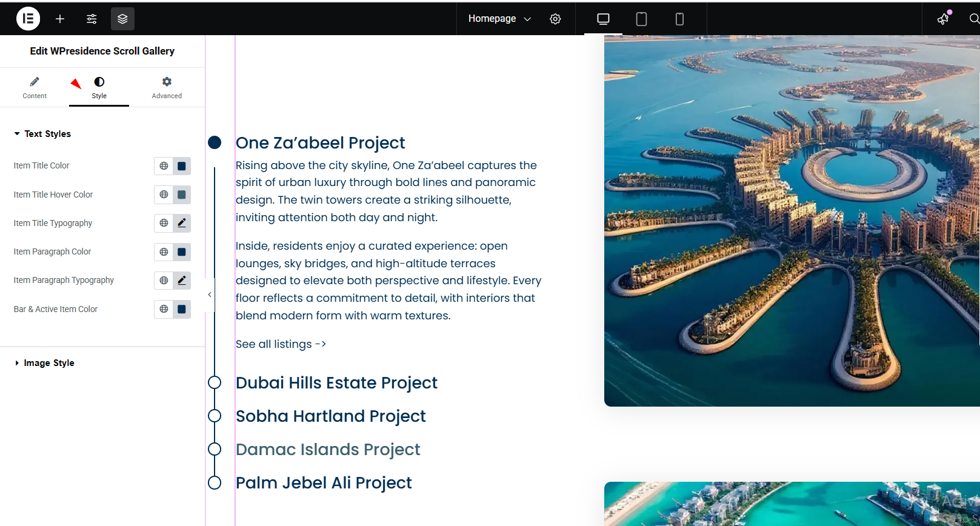Select the Dubai Hills Estate timeline marker
This screenshot has width=980, height=526.
(215, 383)
